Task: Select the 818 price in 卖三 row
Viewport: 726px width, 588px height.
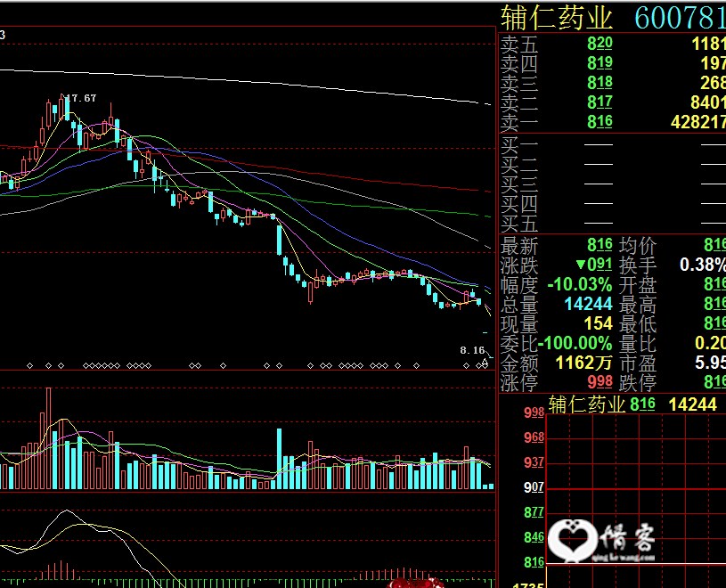Action: (600, 83)
